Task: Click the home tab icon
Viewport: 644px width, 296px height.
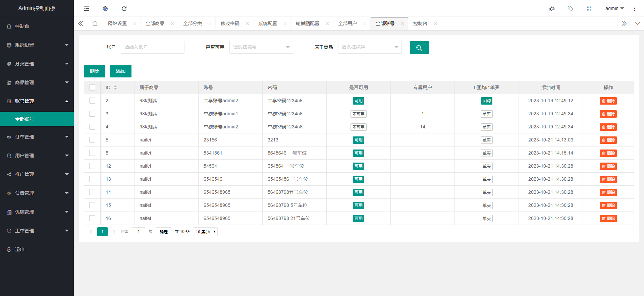Action: coord(95,23)
